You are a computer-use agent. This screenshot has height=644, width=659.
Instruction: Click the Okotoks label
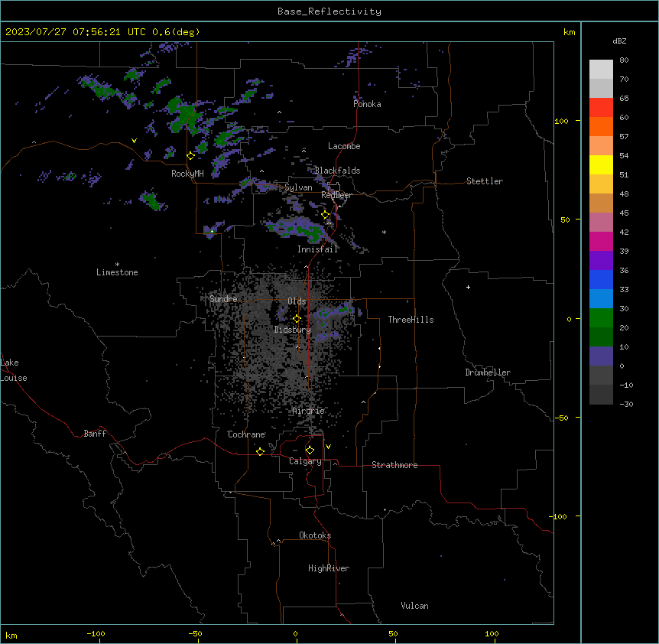pos(315,535)
